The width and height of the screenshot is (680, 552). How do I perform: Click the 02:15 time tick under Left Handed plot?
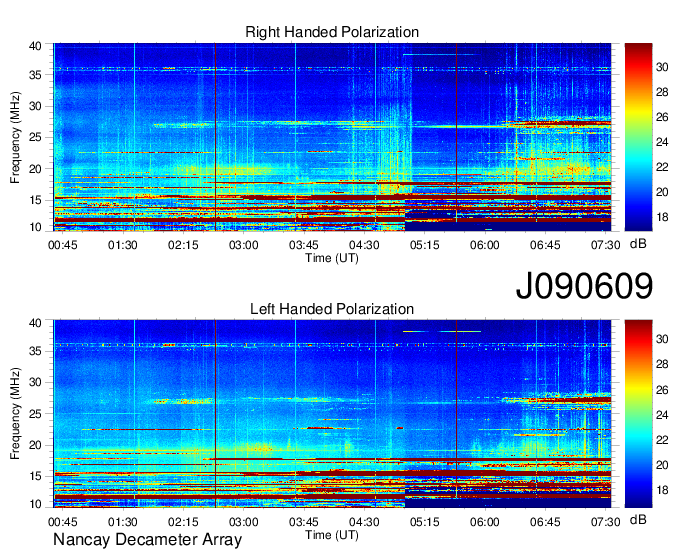183,522
